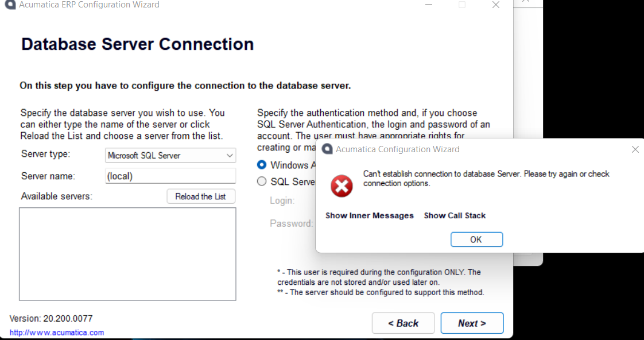The image size is (644, 340).
Task: Open the Server type dropdown
Action: coord(170,156)
